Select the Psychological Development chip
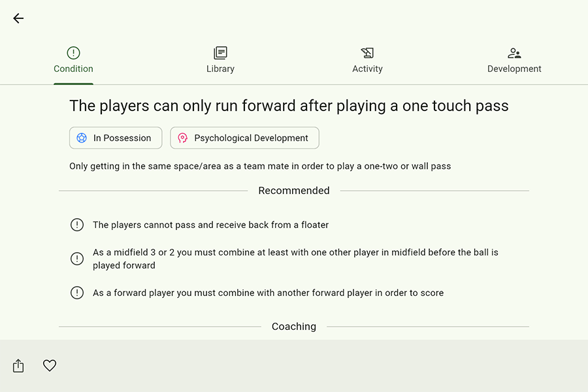 244,138
